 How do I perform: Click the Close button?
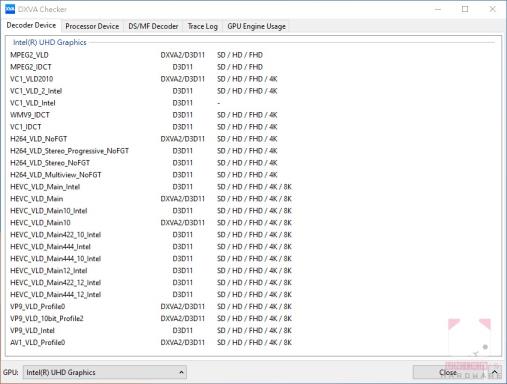[x=448, y=372]
